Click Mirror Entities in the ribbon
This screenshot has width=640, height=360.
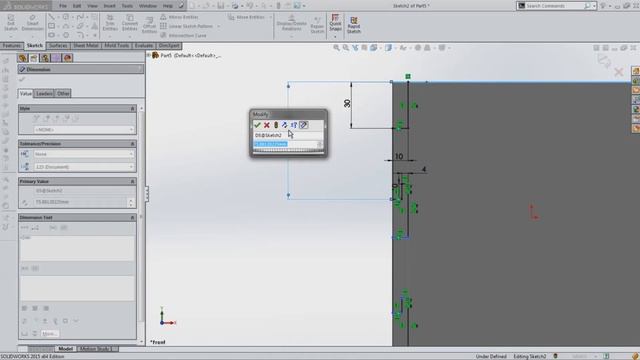click(x=180, y=17)
